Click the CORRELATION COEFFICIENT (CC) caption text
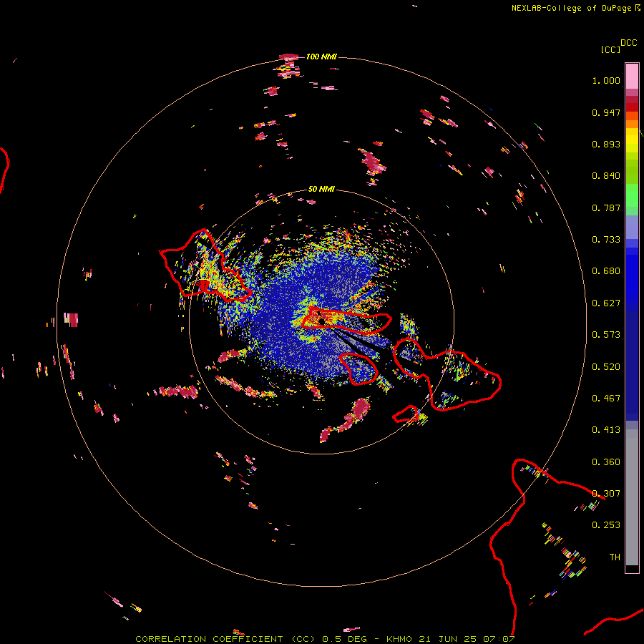Screen dimensions: 644x644 [225, 639]
